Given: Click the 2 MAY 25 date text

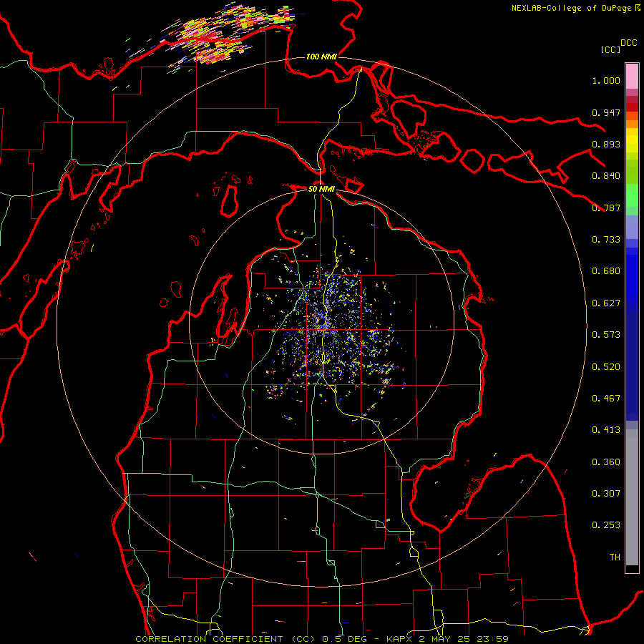Looking at the screenshot, I should click(x=445, y=639).
